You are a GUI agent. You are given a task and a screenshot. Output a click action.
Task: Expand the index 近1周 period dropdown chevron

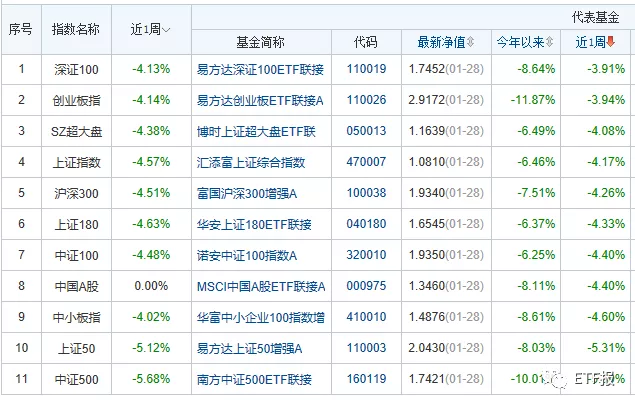(x=166, y=30)
